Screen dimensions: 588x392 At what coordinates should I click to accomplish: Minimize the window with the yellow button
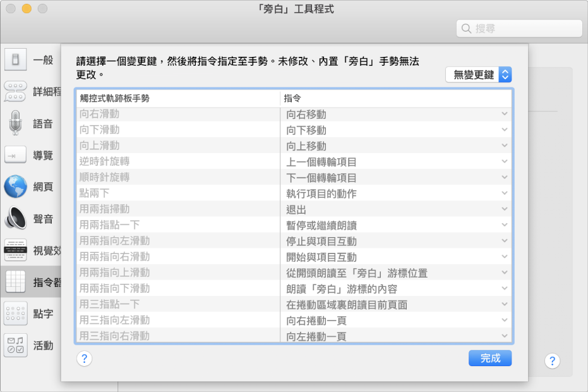click(27, 8)
